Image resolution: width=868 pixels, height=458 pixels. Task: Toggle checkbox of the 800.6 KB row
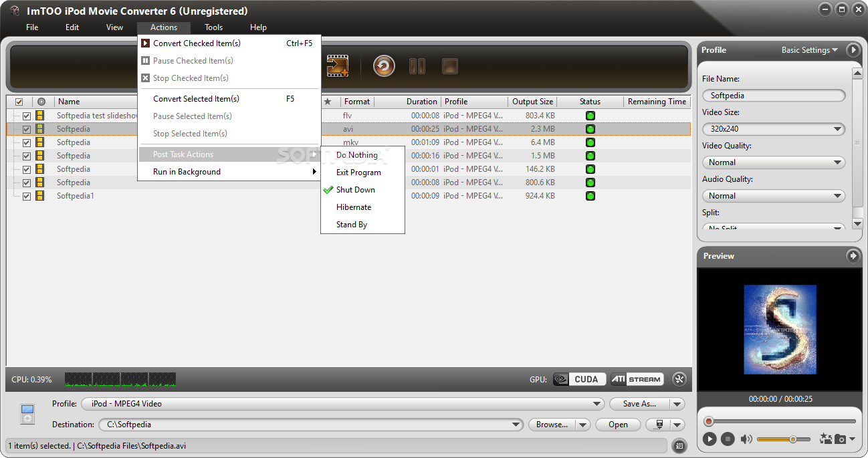pos(27,183)
